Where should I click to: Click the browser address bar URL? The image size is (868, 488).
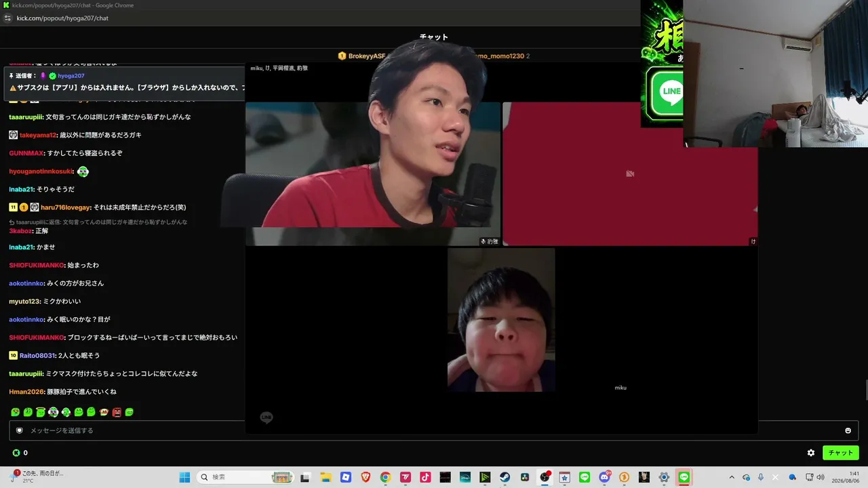(x=62, y=18)
